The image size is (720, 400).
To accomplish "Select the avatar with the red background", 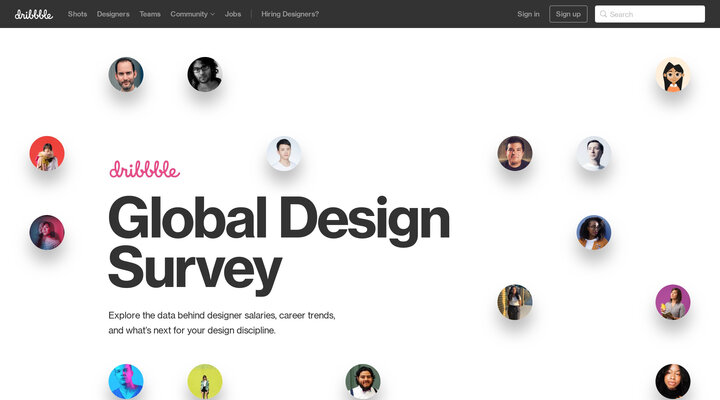I will 47,153.
